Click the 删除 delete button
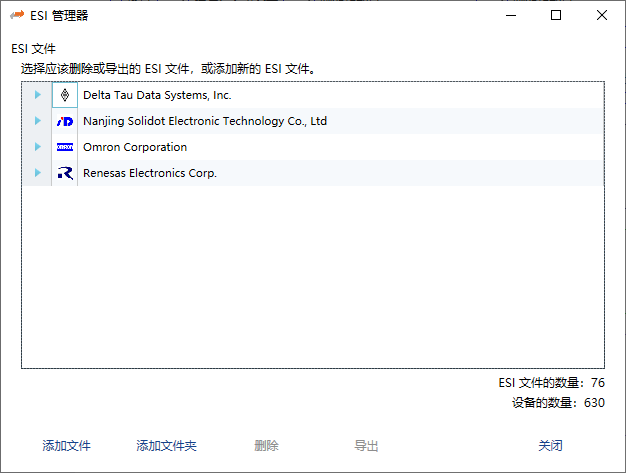 click(x=266, y=445)
